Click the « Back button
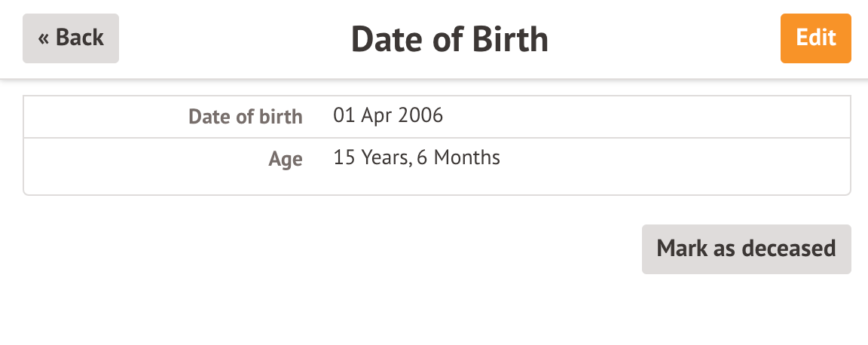Viewport: 868px width, 345px height. [x=71, y=38]
